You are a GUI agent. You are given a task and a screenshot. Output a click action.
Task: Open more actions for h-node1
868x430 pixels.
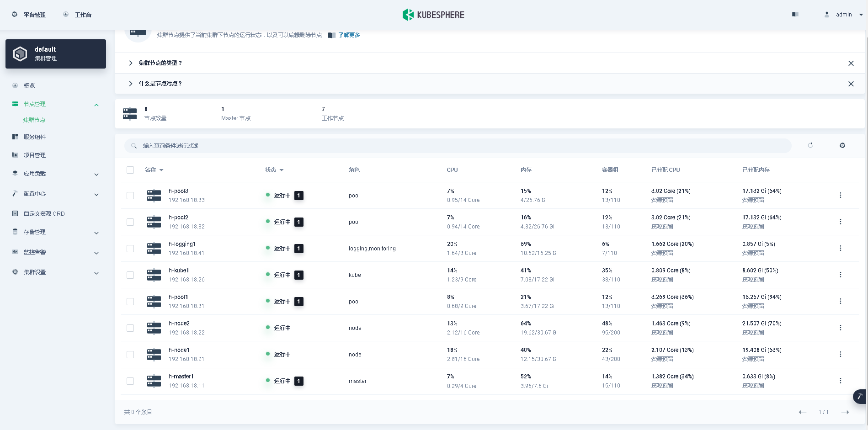coord(840,354)
